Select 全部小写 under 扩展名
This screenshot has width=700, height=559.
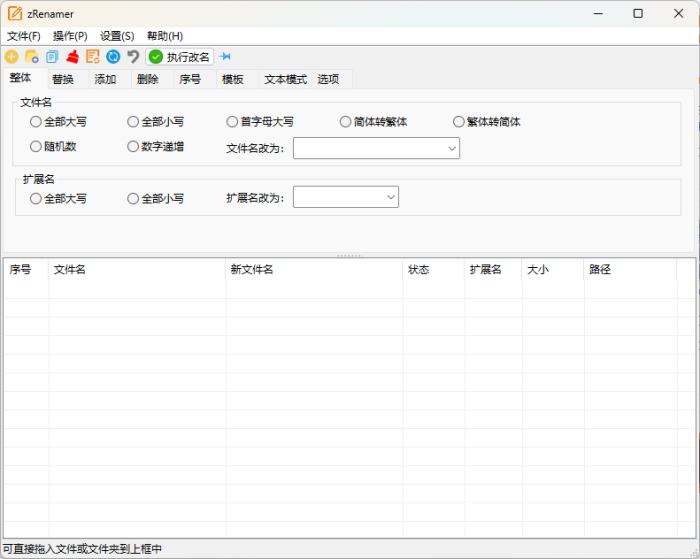(x=156, y=198)
